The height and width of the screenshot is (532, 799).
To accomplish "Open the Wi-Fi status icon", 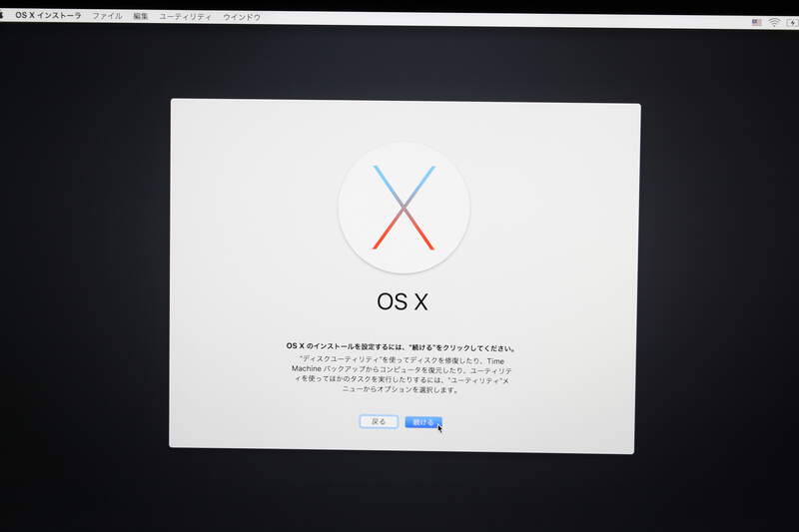I will (773, 22).
